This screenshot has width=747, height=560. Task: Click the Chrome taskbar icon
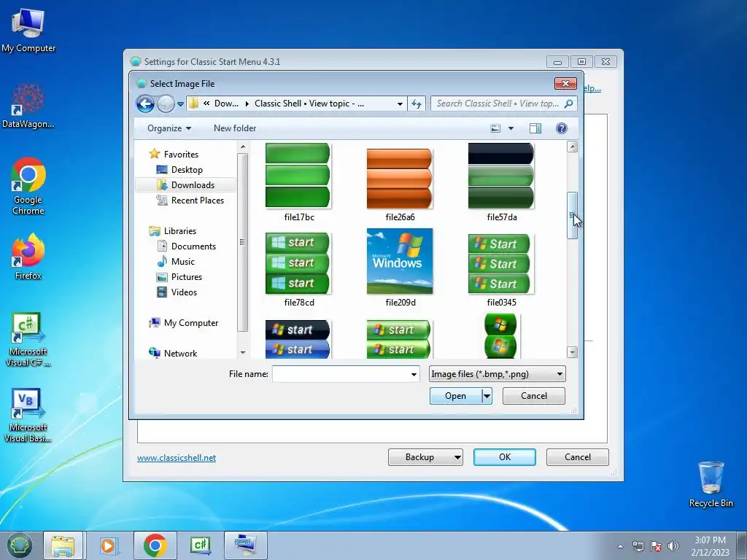(x=155, y=545)
